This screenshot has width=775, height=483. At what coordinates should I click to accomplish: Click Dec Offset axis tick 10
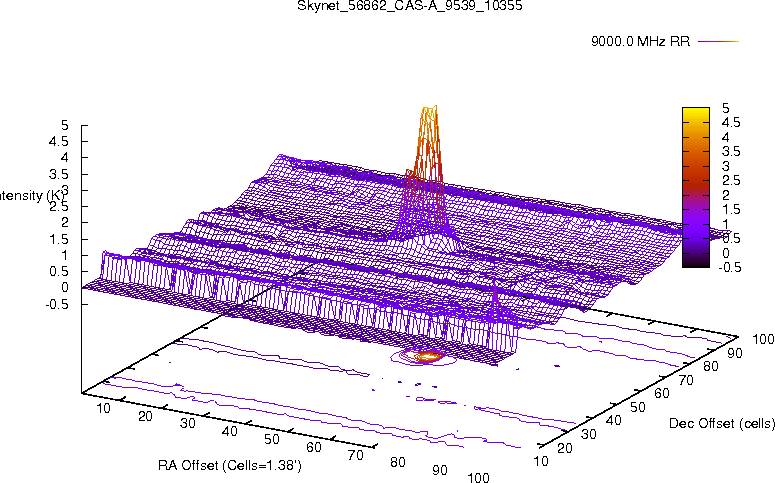pos(541,462)
